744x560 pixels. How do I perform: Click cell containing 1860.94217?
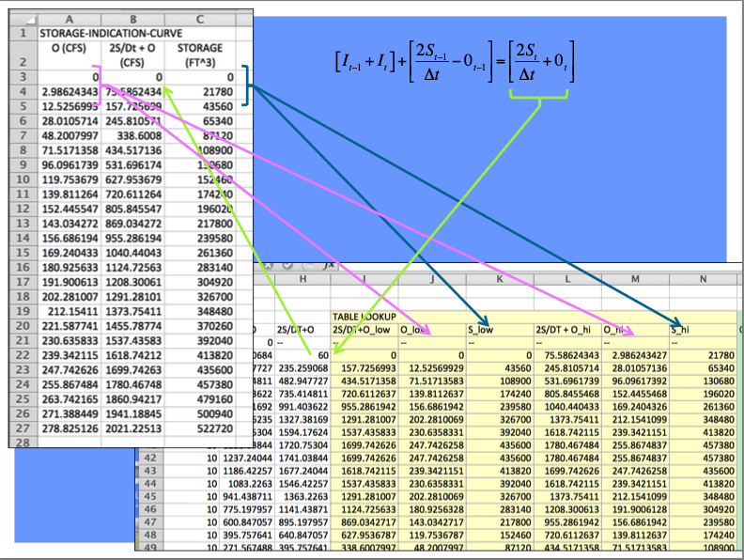point(132,399)
